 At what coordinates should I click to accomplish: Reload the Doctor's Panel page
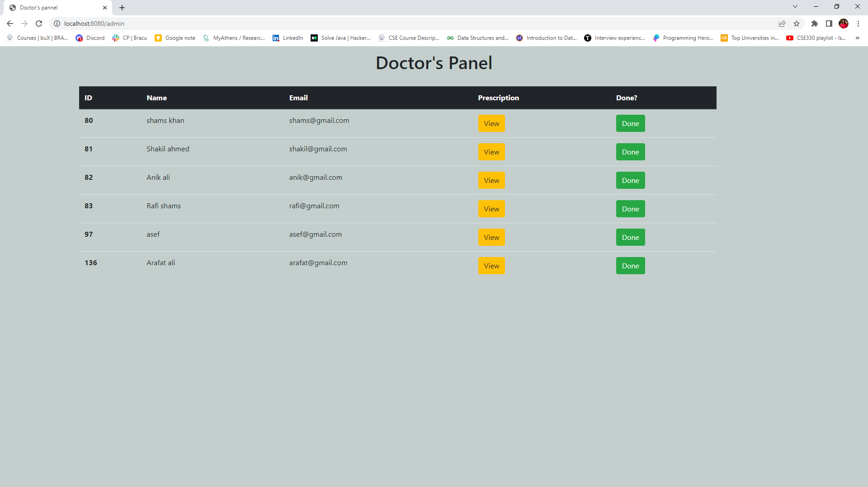coord(39,23)
